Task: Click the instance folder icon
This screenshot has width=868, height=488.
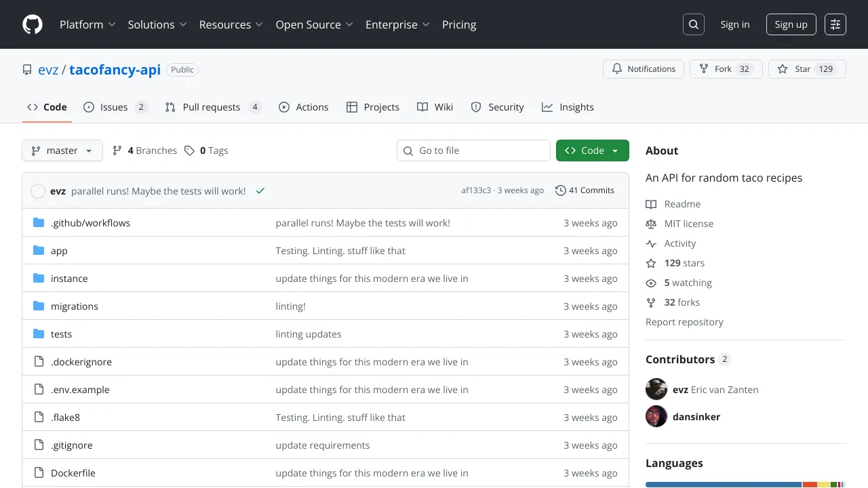Action: [39, 279]
